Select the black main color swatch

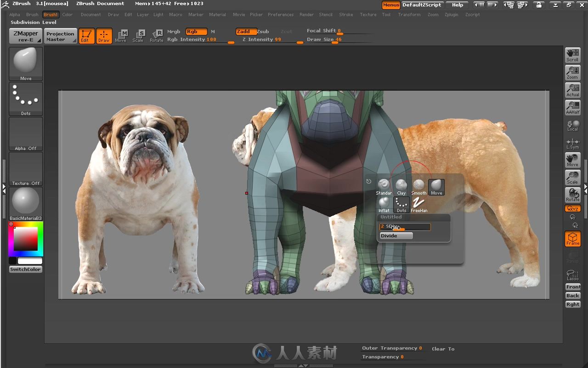click(x=13, y=261)
